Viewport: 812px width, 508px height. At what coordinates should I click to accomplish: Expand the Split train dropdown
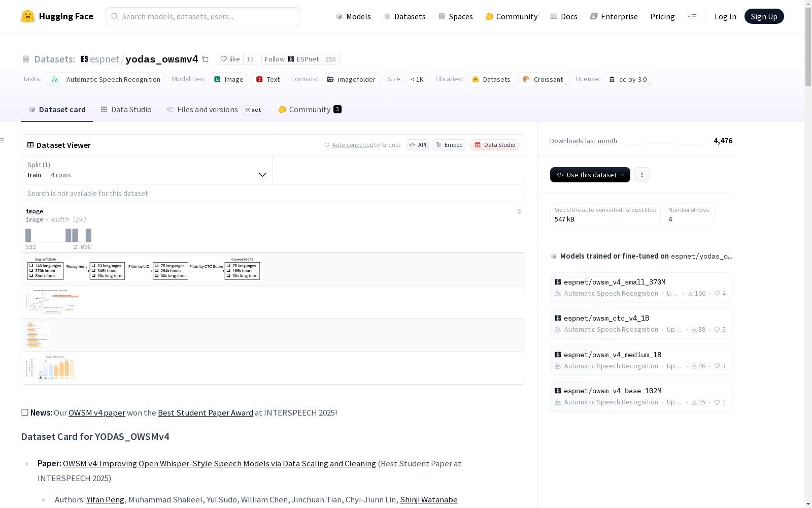tap(147, 170)
